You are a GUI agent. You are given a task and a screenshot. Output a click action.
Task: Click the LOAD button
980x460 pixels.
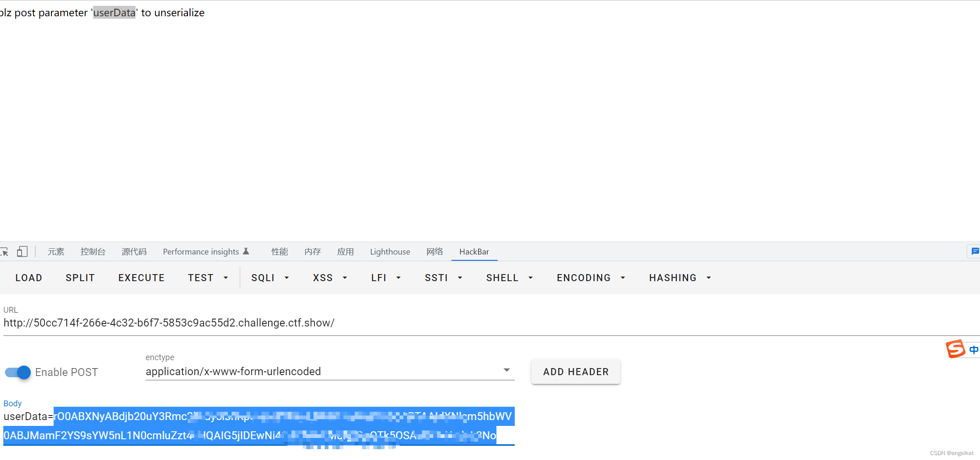coord(29,278)
